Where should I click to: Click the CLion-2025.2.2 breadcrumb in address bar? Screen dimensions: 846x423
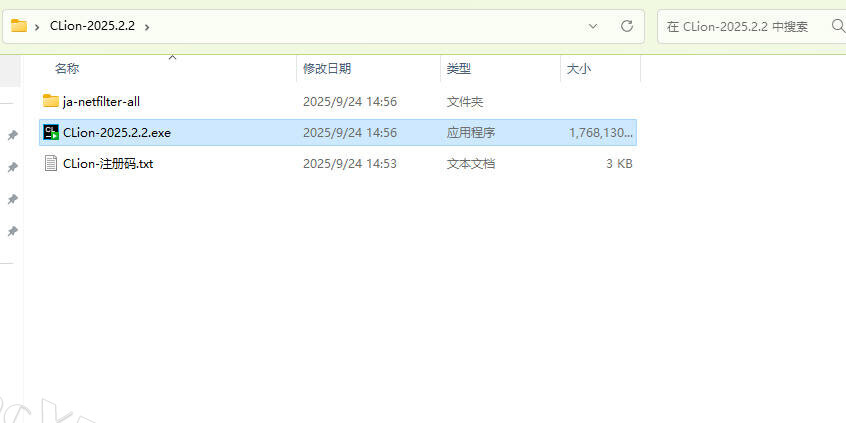click(92, 26)
